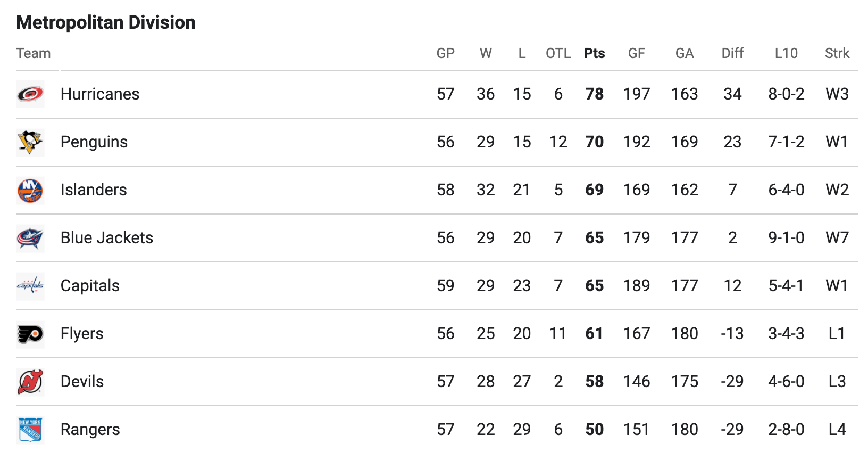
Task: Click the Islanders team logo
Action: [30, 190]
